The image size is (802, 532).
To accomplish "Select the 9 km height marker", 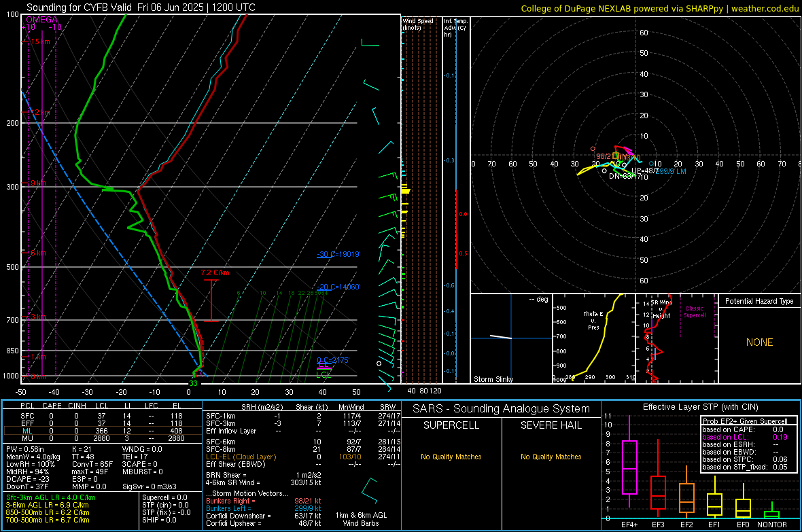I will [x=38, y=183].
